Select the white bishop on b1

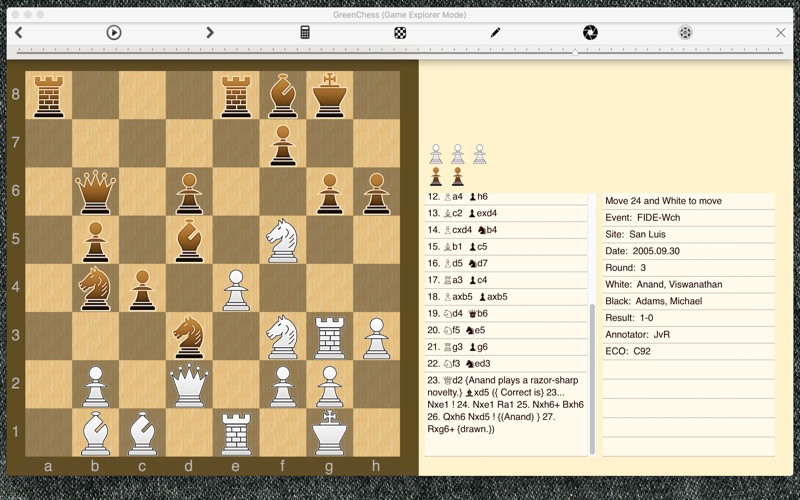(95, 433)
